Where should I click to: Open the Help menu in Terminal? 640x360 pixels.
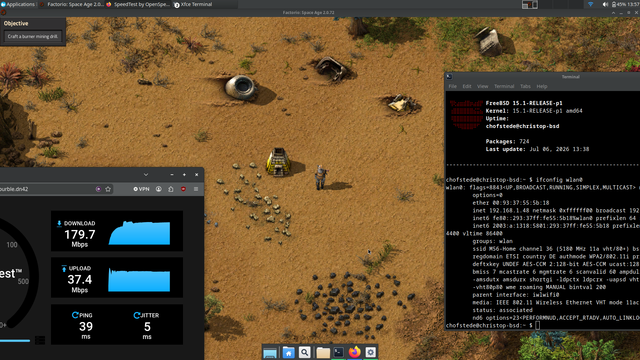541,86
